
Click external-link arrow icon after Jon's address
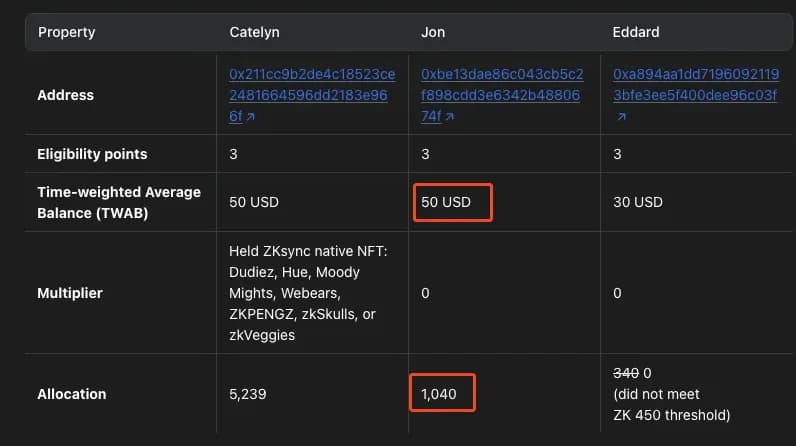tap(447, 117)
